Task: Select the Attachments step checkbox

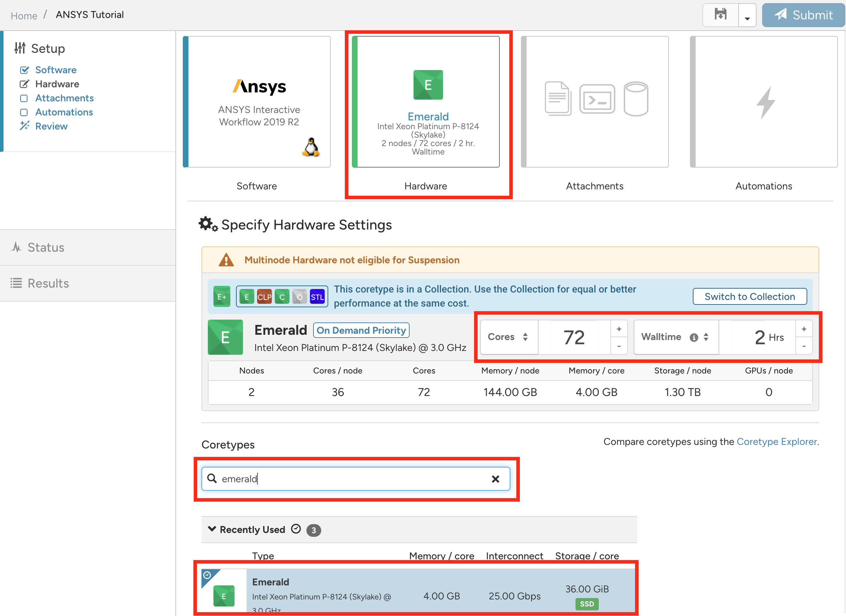Action: (x=24, y=98)
